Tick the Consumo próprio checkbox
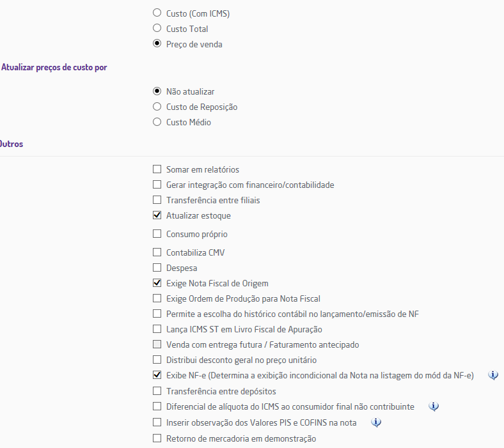Image resolution: width=504 pixels, height=448 pixels. 157,234
